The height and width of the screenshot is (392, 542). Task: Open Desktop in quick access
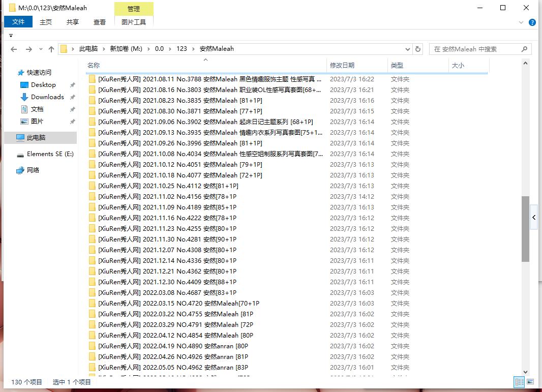(43, 85)
